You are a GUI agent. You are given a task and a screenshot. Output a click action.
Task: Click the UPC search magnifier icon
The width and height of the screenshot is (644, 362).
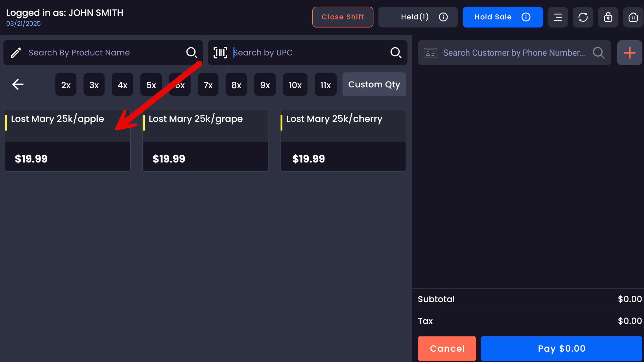pyautogui.click(x=396, y=53)
